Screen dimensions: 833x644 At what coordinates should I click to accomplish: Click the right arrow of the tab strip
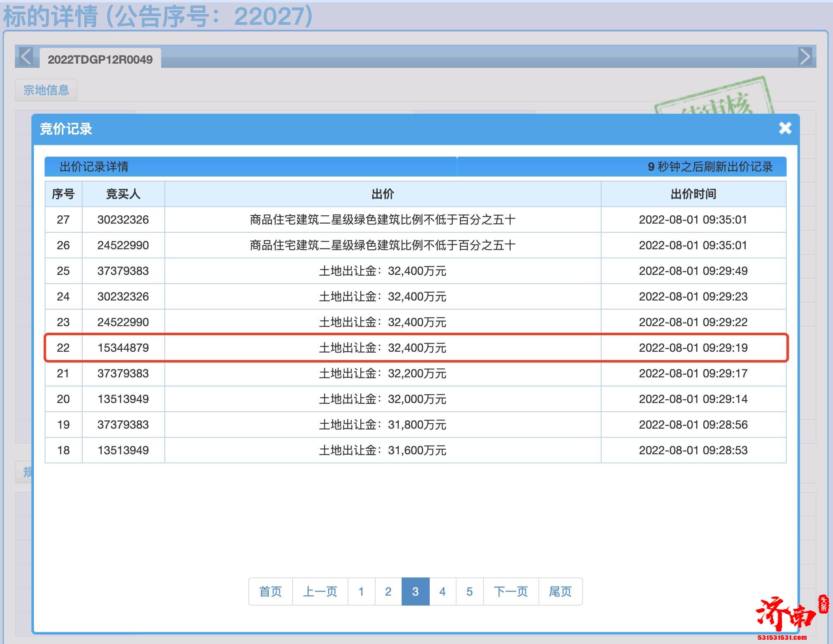(805, 56)
